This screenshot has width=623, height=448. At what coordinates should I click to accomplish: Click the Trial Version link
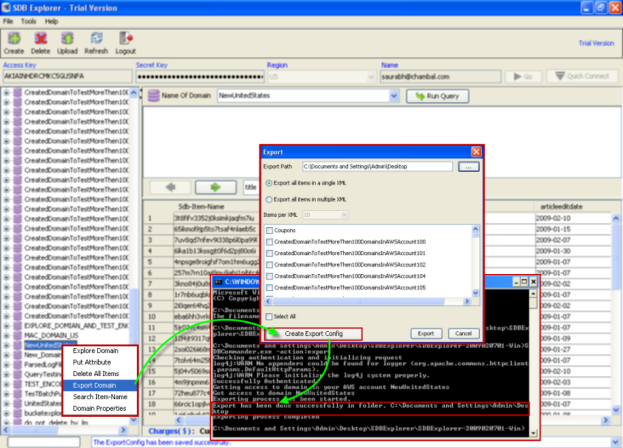(596, 43)
